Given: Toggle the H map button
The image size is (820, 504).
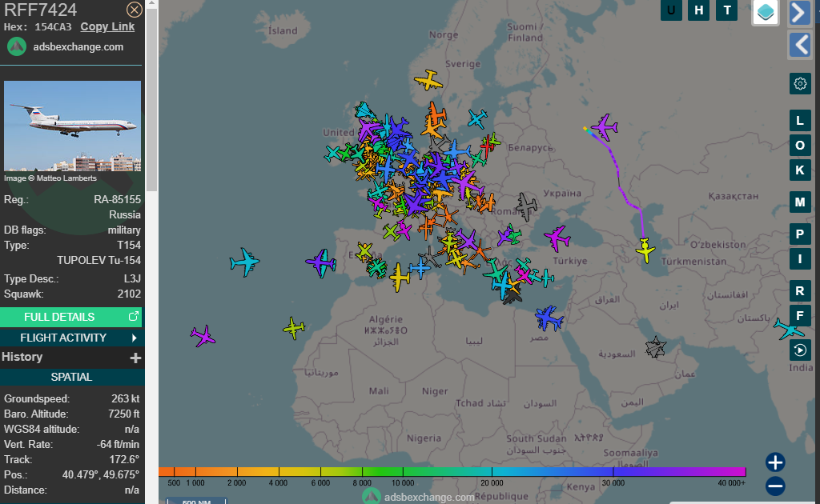Looking at the screenshot, I should pos(698,10).
